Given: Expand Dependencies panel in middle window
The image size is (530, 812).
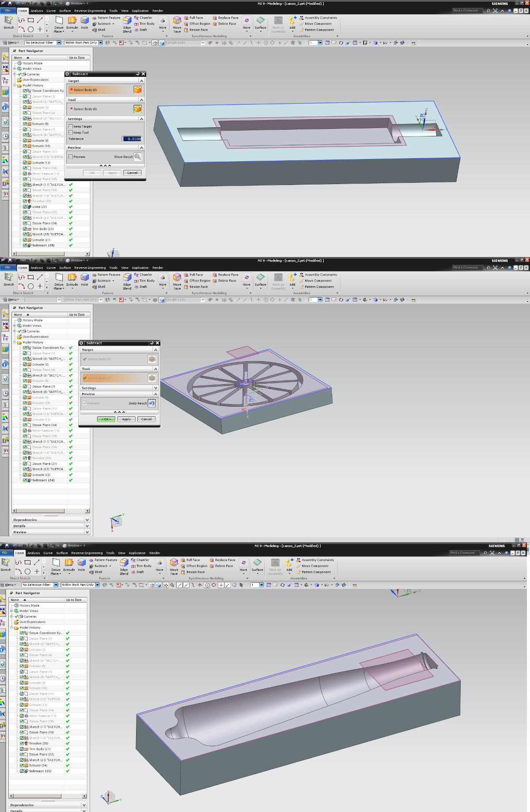Looking at the screenshot, I should [x=87, y=520].
